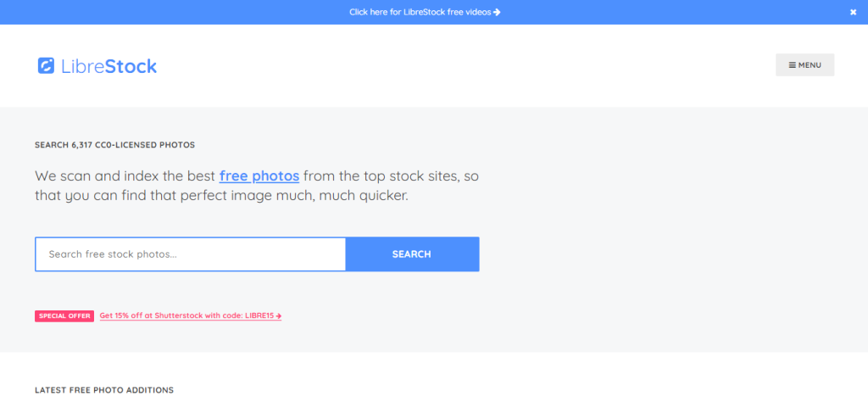Click the arrow icon after free videos
This screenshot has height=413, width=868.
[497, 12]
